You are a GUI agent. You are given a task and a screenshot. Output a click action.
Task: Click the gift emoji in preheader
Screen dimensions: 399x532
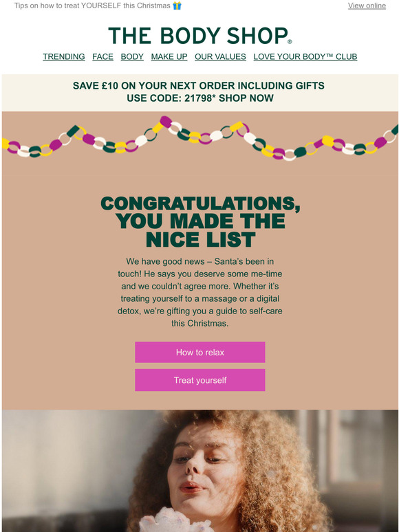pos(177,5)
